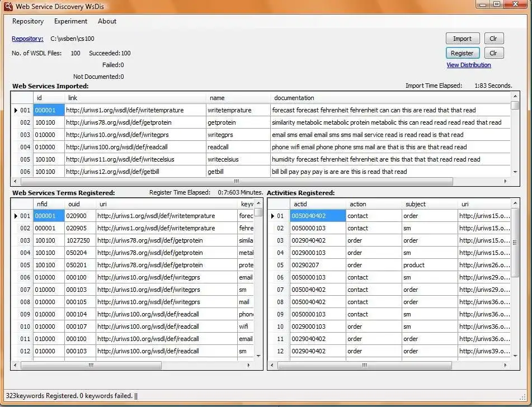Viewport: 532px width, 407px height.
Task: Select the getbill name cell
Action: (238, 172)
